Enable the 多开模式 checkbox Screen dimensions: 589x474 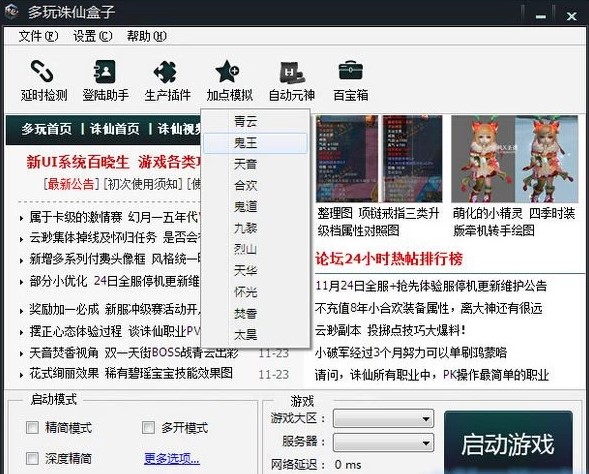coord(148,427)
